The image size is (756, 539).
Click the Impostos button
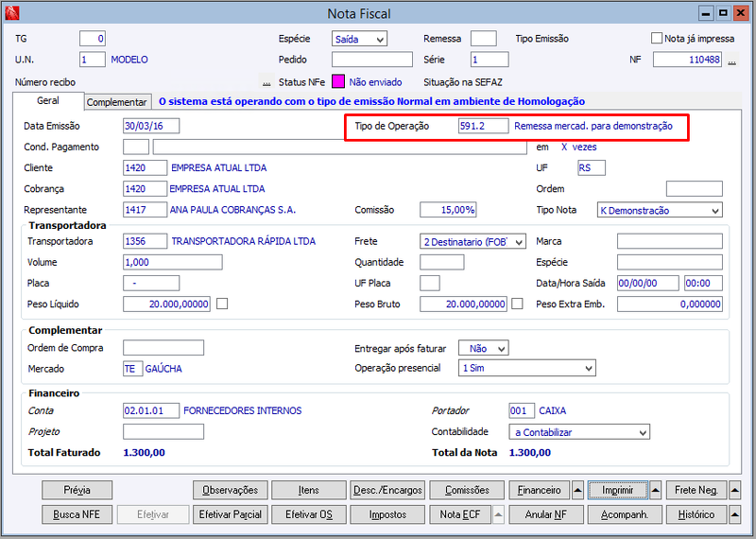[387, 514]
